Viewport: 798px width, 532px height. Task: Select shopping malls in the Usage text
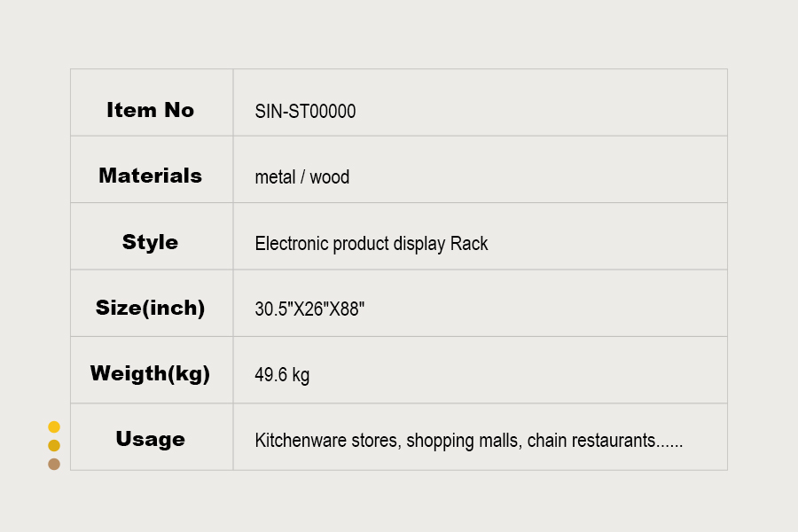(x=462, y=441)
